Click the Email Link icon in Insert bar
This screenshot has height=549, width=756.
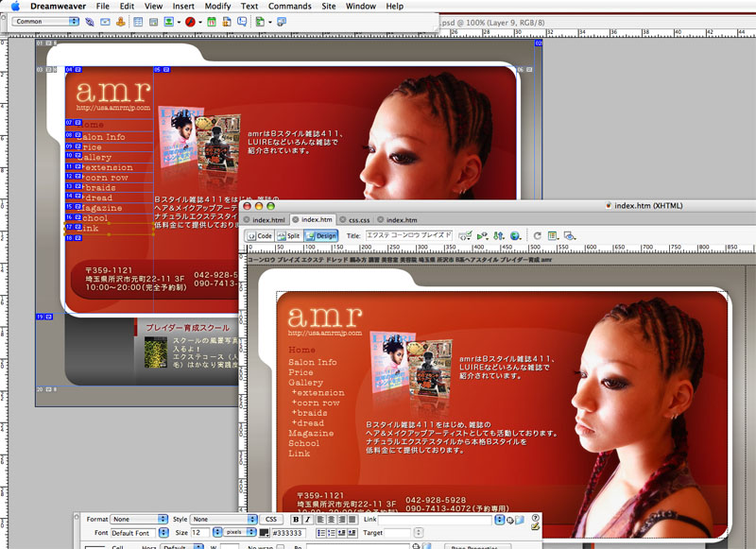pos(105,22)
